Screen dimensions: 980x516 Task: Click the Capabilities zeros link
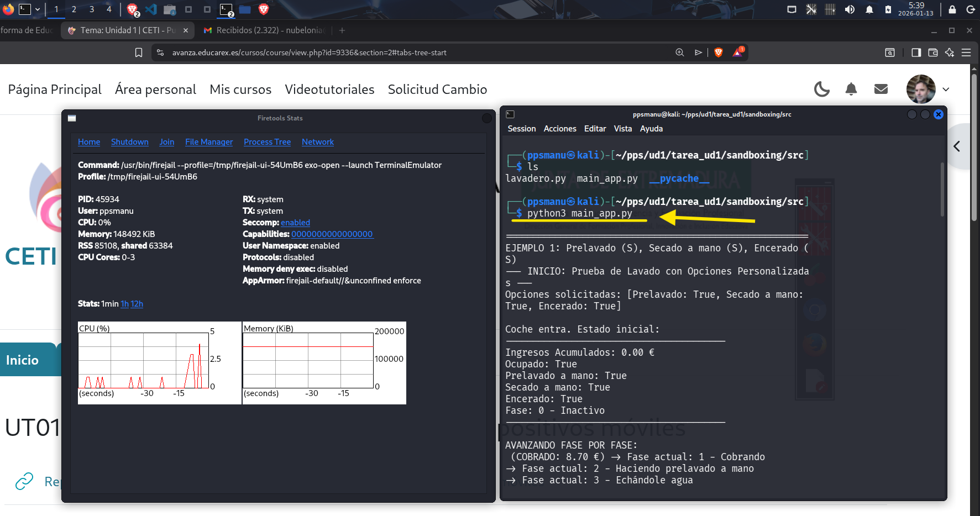click(x=332, y=234)
